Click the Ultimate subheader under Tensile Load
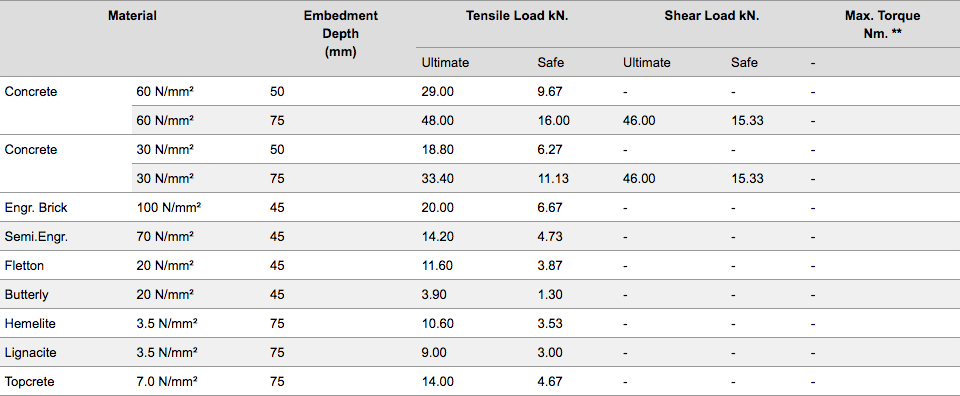Screen dimensions: 960x396 click(445, 62)
